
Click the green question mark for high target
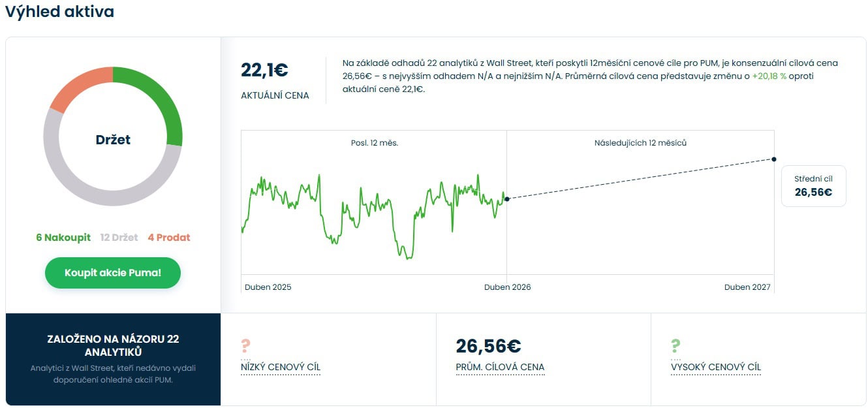tap(675, 346)
